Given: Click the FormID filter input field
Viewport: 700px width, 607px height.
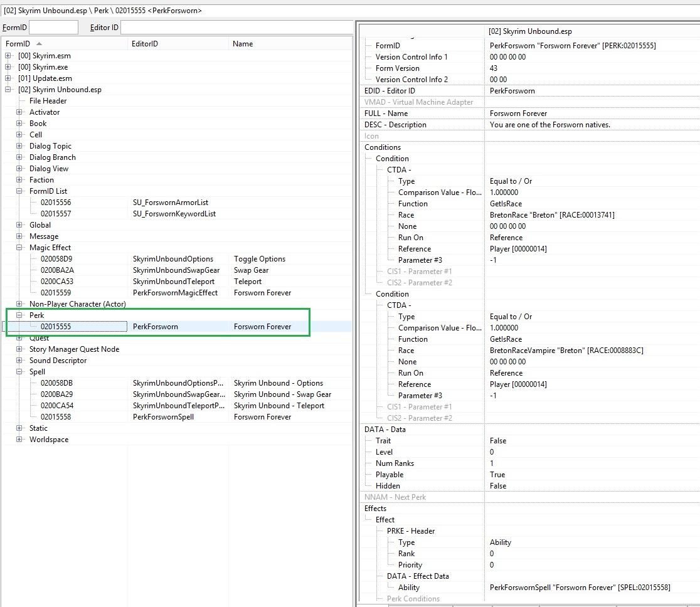Looking at the screenshot, I should [x=53, y=27].
